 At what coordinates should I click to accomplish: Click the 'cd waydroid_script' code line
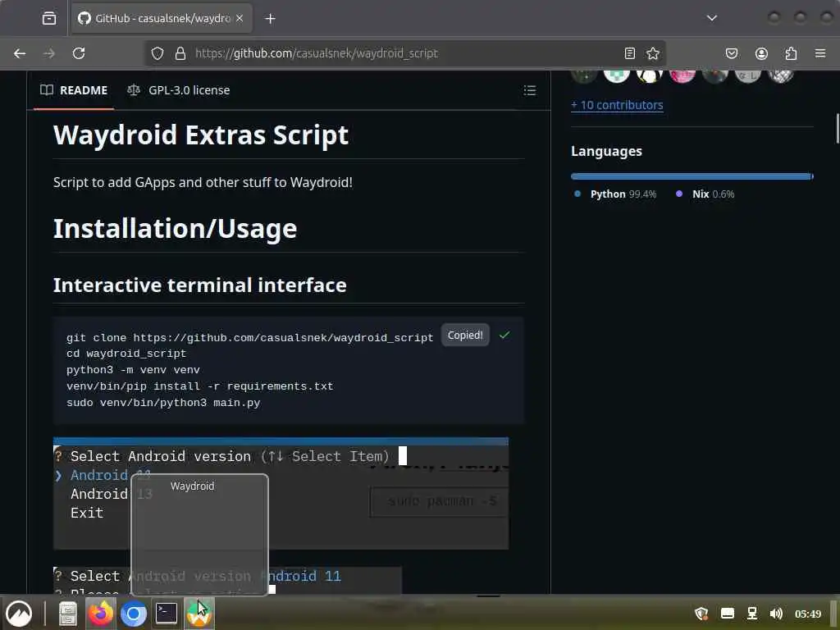pyautogui.click(x=126, y=354)
